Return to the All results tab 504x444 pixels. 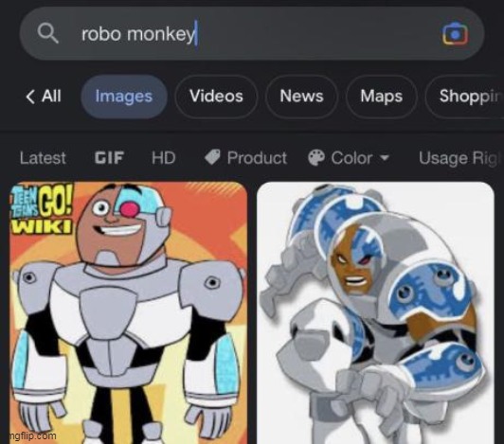point(43,97)
